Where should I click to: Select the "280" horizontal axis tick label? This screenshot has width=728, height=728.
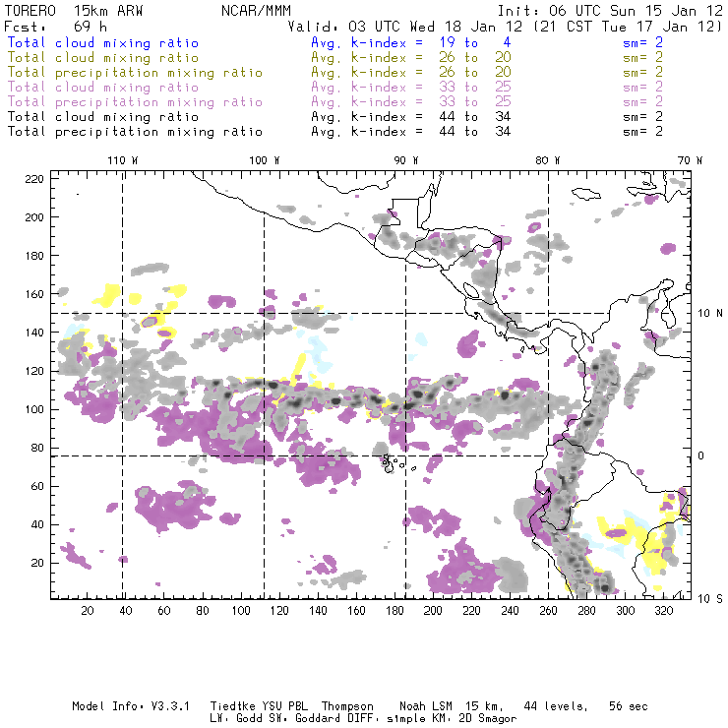(586, 611)
